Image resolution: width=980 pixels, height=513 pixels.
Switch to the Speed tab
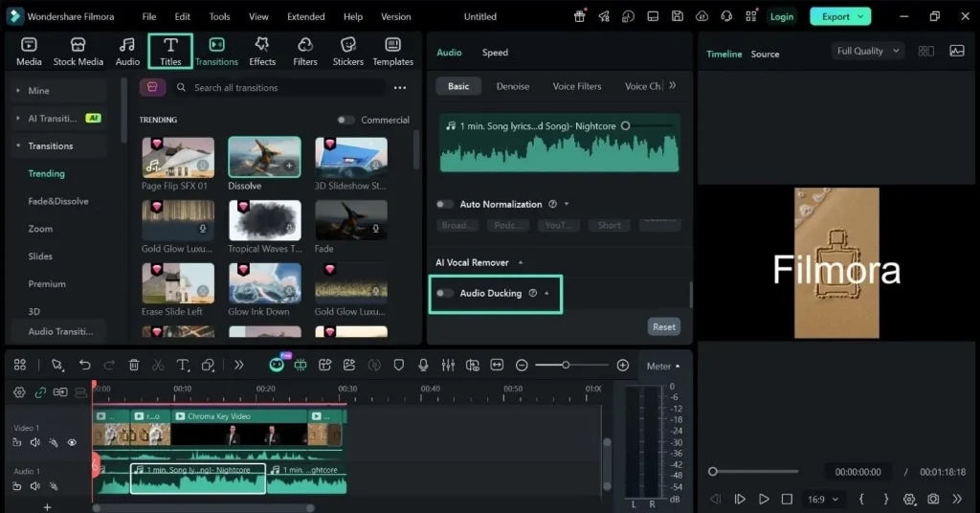point(495,53)
